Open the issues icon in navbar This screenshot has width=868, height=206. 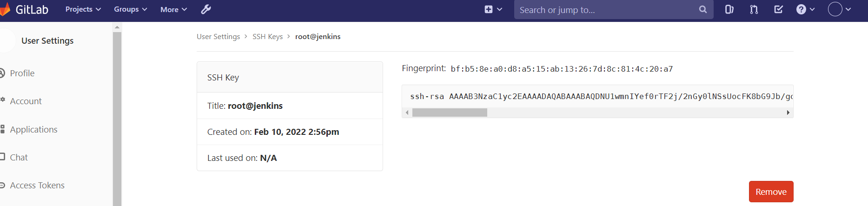tap(729, 9)
